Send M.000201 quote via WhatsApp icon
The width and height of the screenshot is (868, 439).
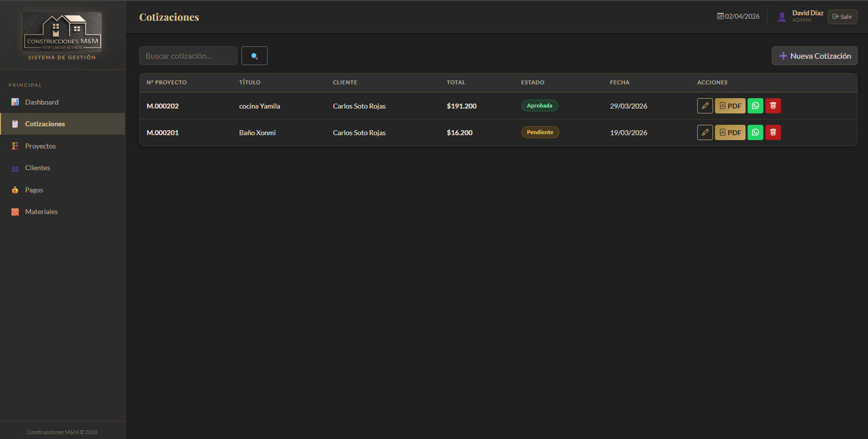(755, 132)
